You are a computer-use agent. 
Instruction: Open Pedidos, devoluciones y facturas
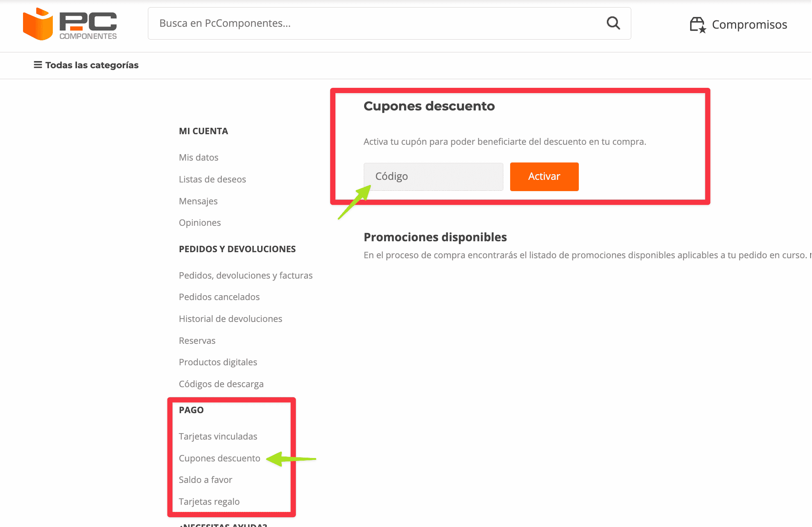tap(246, 275)
